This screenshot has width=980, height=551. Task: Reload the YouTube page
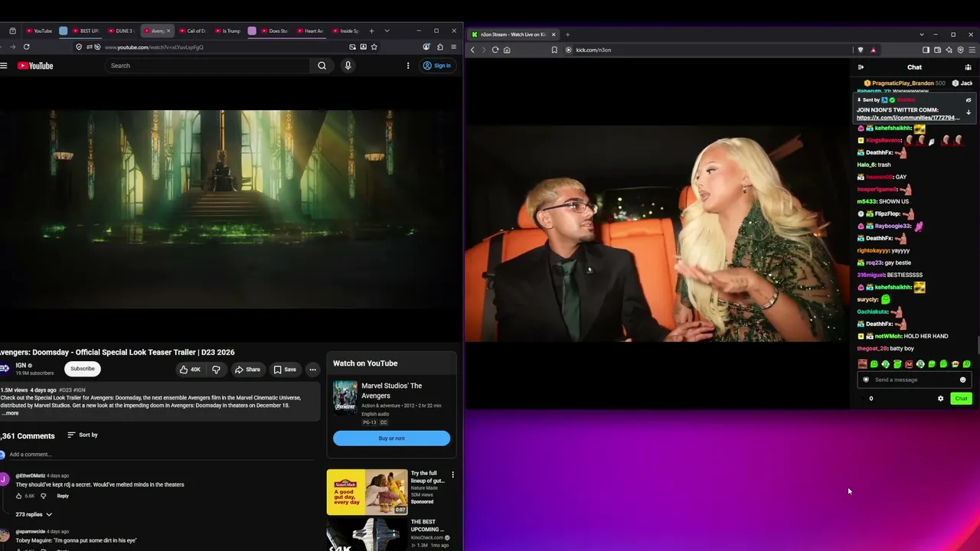26,47
